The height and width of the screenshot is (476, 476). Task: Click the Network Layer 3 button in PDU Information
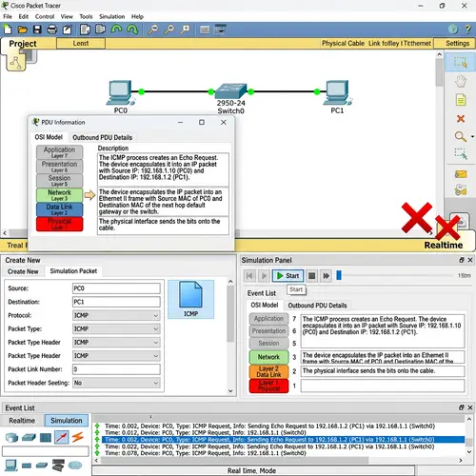59,195
